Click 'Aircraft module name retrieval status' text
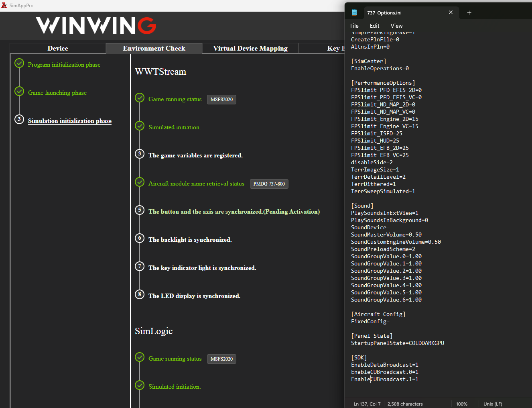532x408 pixels. (x=196, y=184)
